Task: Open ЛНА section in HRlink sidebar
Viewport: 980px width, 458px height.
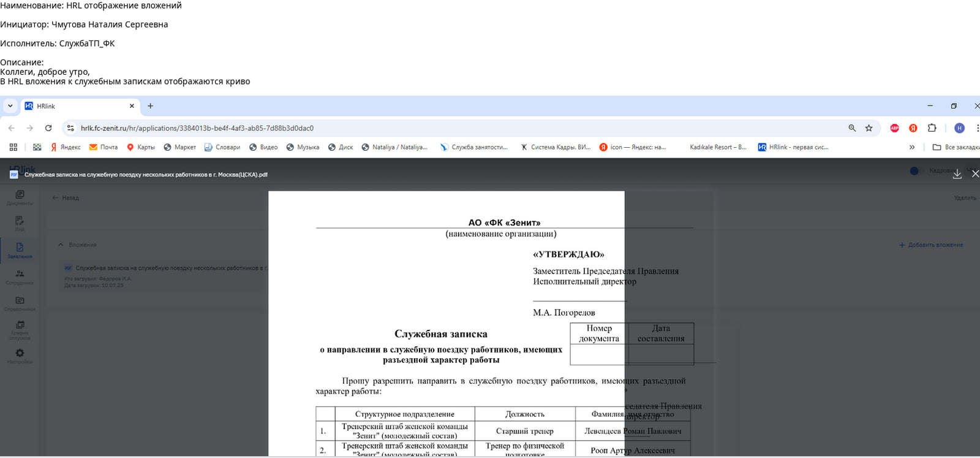Action: [20, 224]
